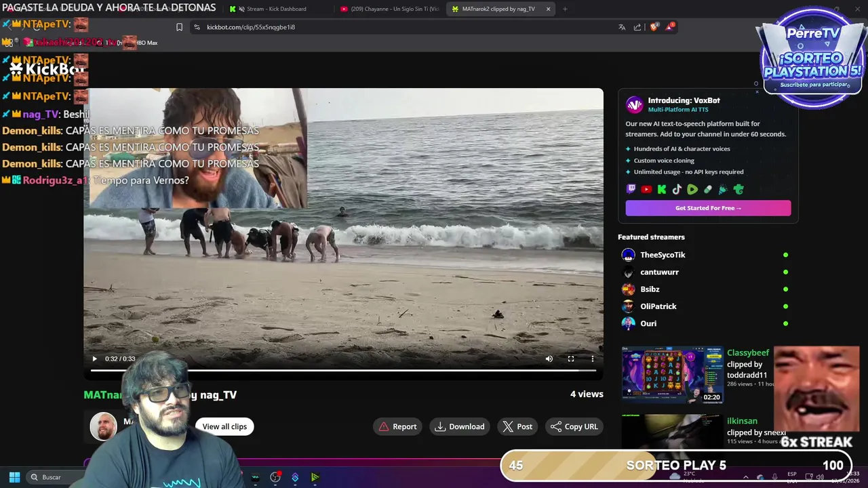Click the 4 views text

coord(587,394)
